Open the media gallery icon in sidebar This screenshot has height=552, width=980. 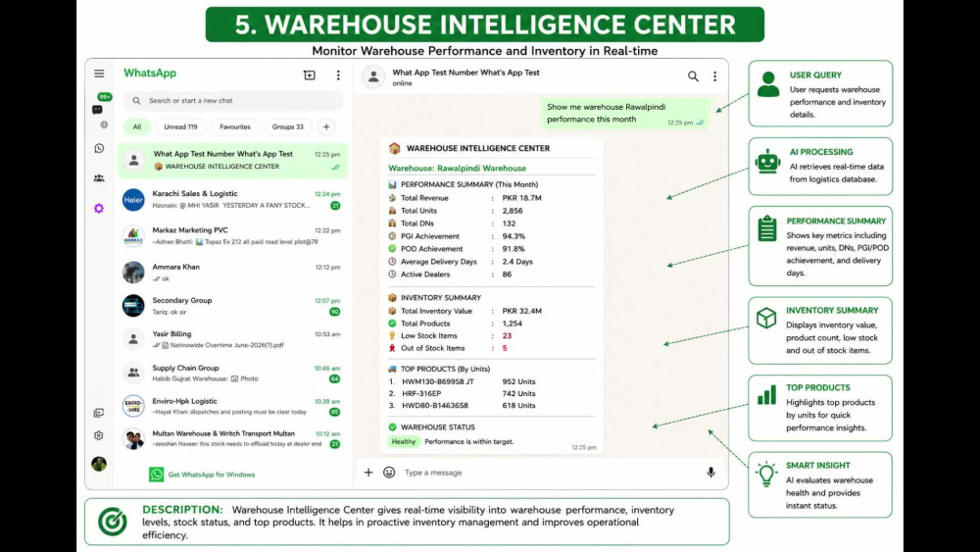pyautogui.click(x=99, y=413)
